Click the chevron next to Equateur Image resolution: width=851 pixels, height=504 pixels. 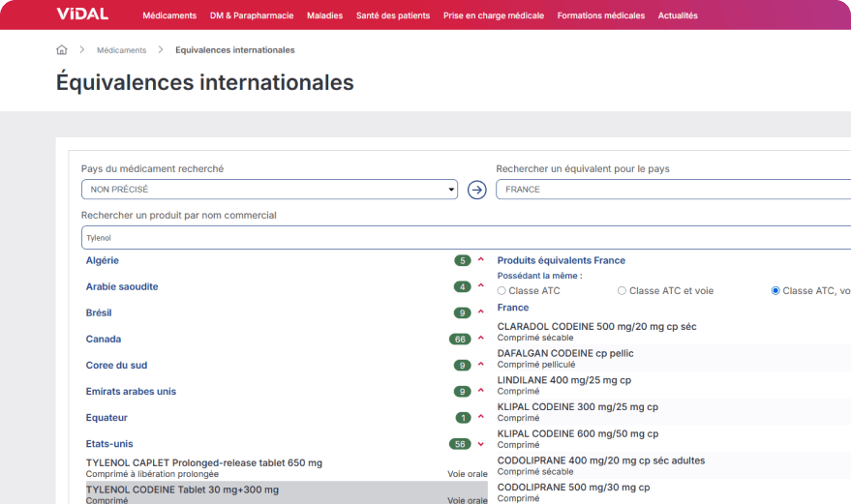[481, 417]
